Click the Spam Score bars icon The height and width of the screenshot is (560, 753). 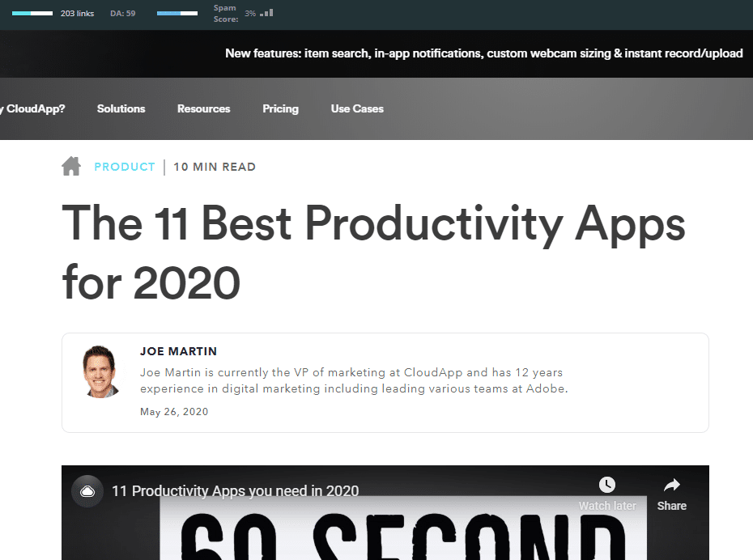266,13
